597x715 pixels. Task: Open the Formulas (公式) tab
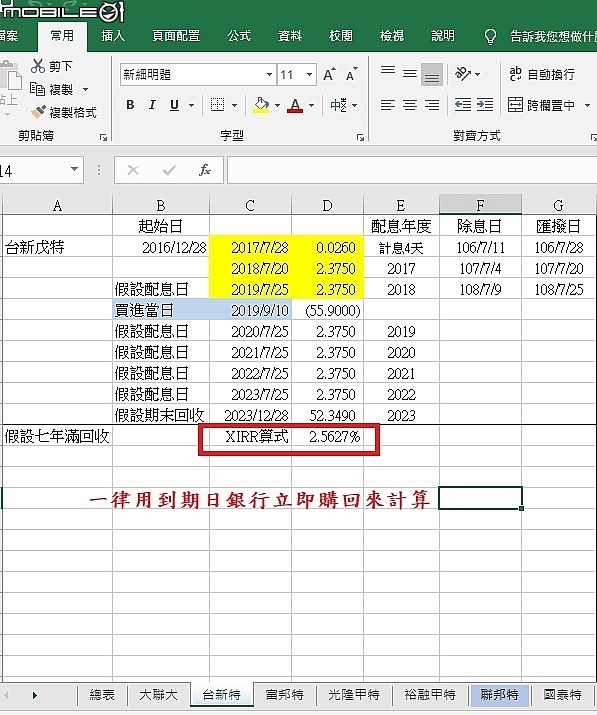coord(239,36)
